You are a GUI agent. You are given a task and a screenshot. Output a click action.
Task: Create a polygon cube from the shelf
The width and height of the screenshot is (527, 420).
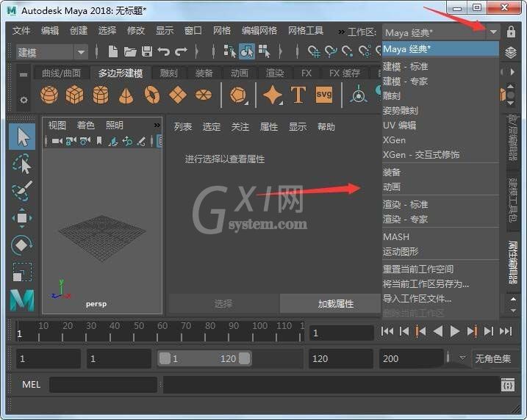(x=75, y=95)
